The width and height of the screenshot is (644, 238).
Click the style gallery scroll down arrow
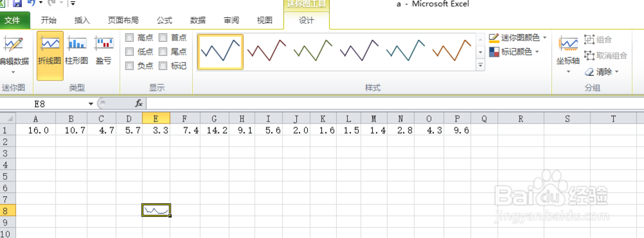click(x=480, y=52)
